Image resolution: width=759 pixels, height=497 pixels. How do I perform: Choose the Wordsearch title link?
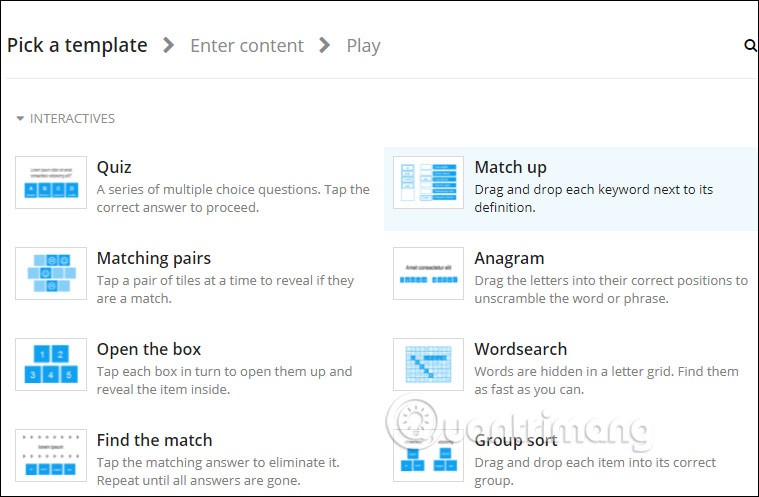pyautogui.click(x=520, y=349)
